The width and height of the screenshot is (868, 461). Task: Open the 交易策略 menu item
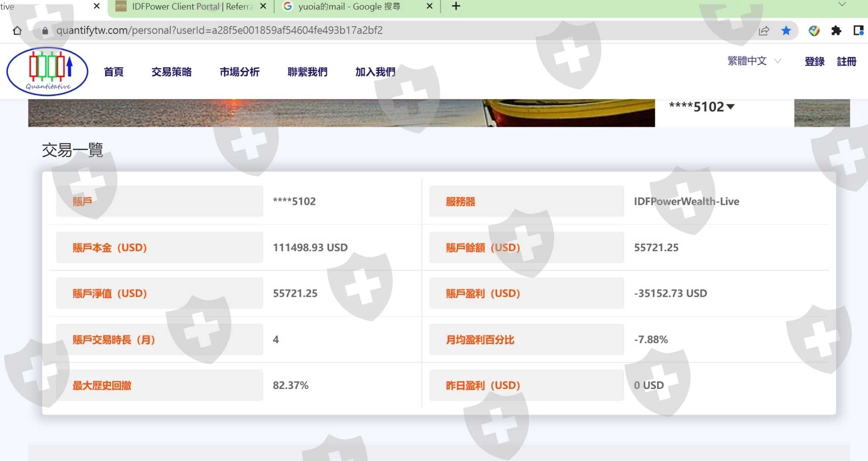tap(172, 72)
